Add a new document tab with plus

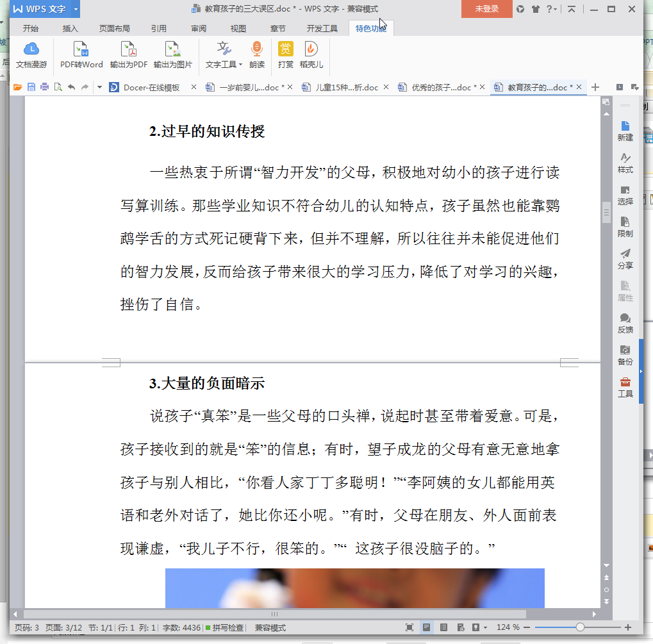click(x=595, y=87)
